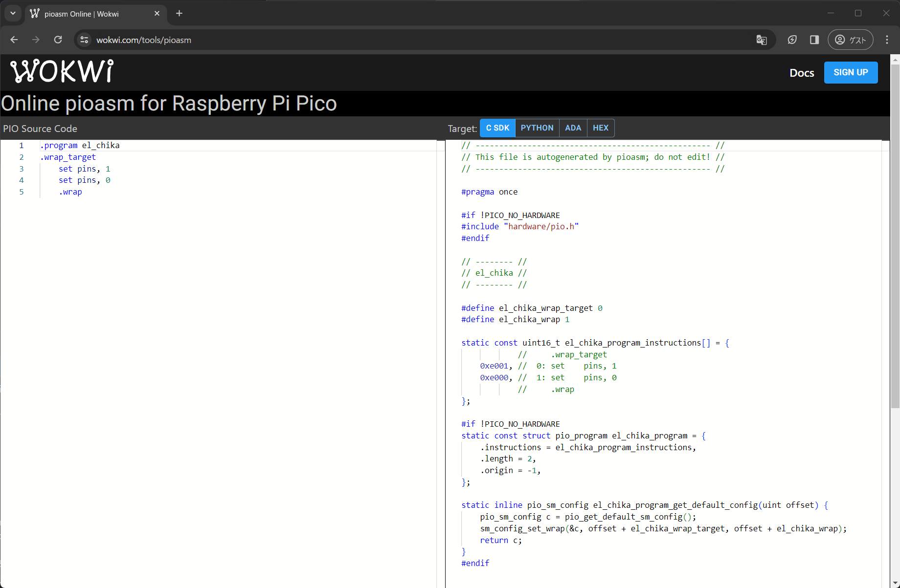Click the 'sm_config_set_wrap' line

663,528
